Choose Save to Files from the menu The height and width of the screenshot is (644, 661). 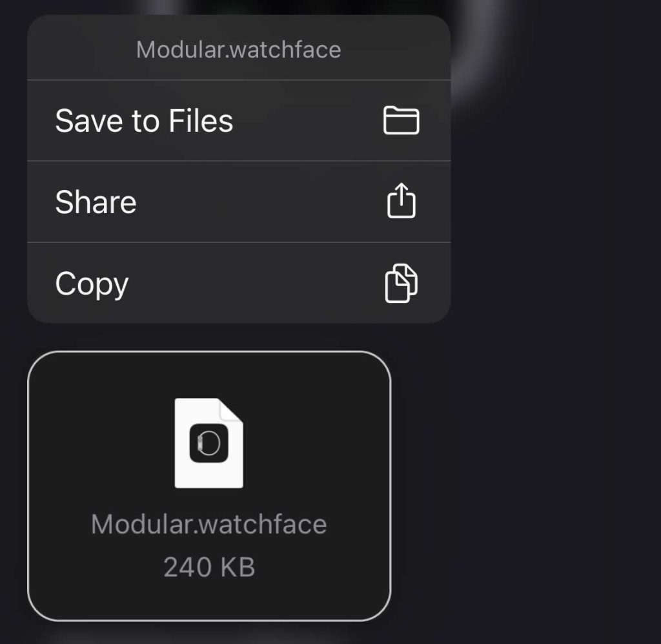pos(239,121)
